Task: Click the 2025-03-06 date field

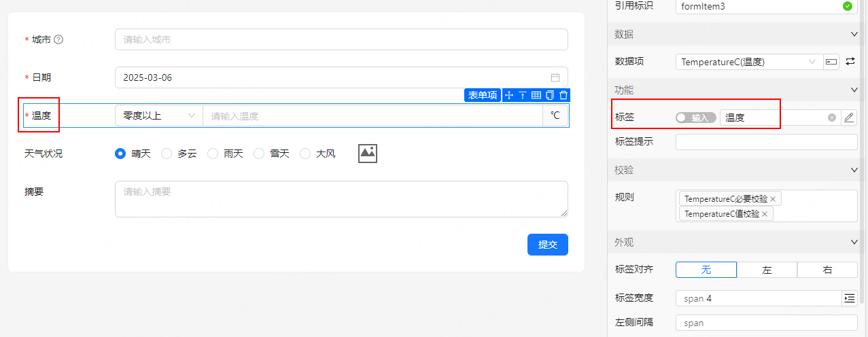Action: coord(341,77)
